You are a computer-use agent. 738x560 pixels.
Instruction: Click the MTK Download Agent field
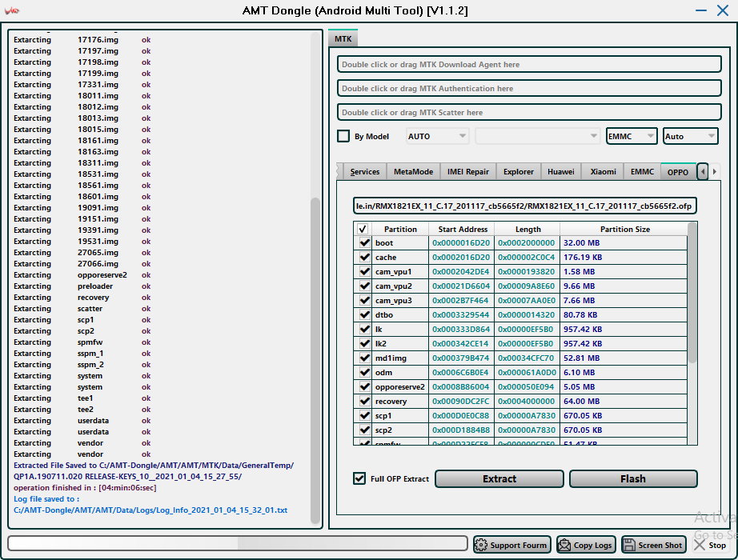(x=529, y=65)
